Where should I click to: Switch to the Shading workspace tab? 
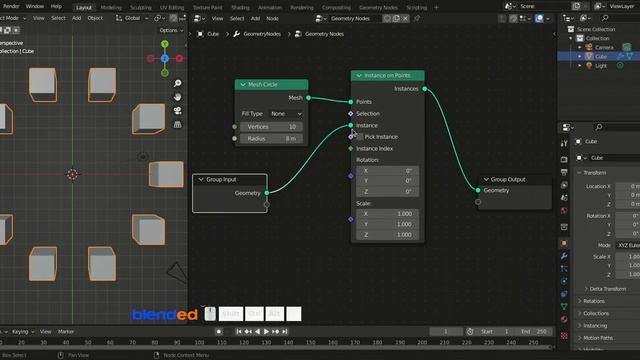(240, 7)
